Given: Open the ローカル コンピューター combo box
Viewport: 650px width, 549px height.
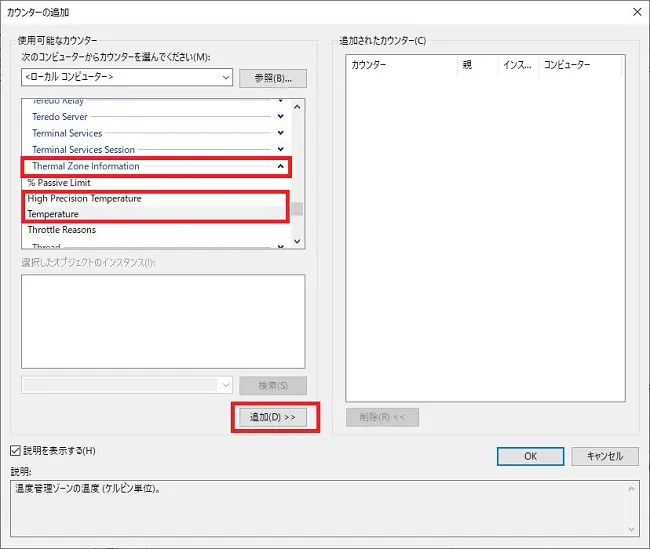Looking at the screenshot, I should coord(127,77).
